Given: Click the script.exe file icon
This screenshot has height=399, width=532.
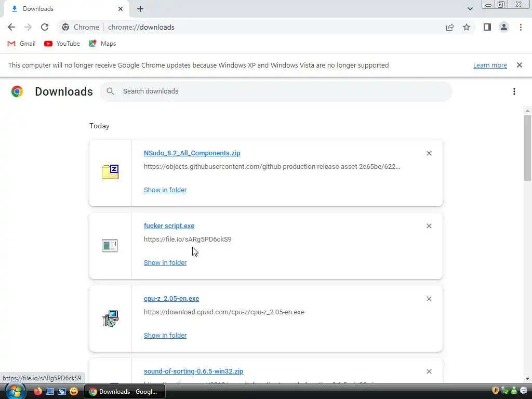Looking at the screenshot, I should coord(110,245).
